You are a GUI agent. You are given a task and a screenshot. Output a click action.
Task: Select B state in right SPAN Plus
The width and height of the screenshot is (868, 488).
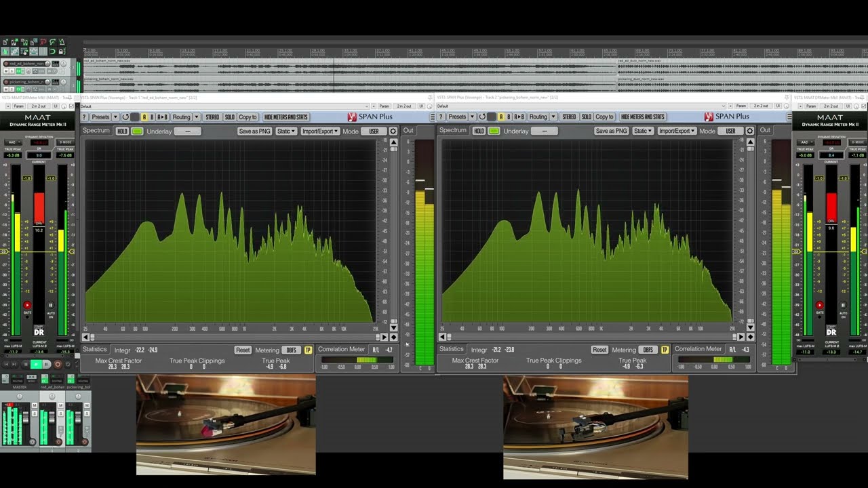coord(509,117)
